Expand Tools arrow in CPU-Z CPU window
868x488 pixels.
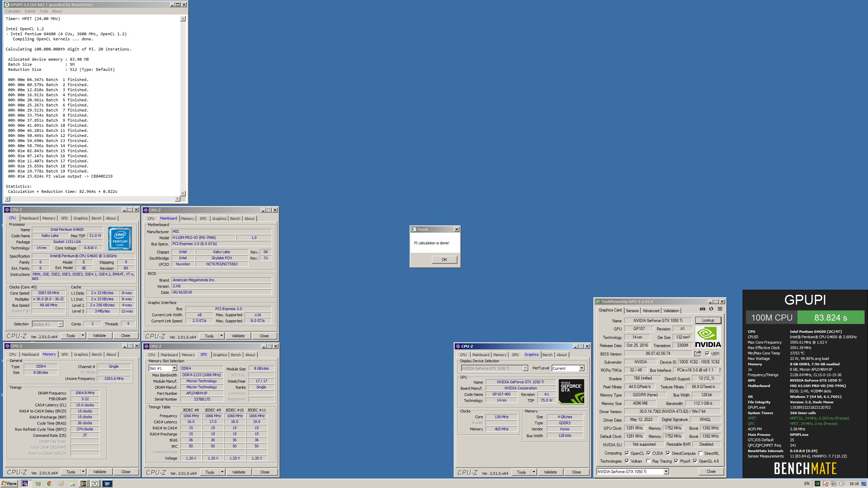click(83, 335)
